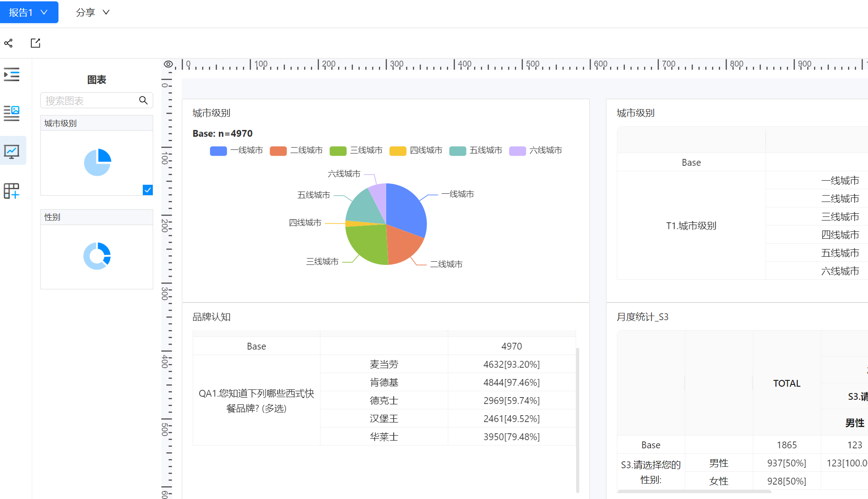868x499 pixels.
Task: Click the 女性 row label
Action: 719,481
